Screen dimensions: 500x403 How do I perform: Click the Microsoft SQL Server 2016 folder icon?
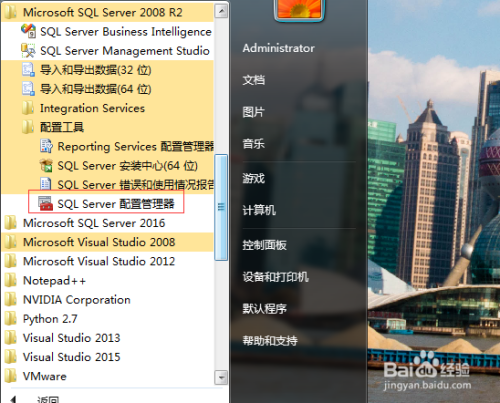[10, 223]
